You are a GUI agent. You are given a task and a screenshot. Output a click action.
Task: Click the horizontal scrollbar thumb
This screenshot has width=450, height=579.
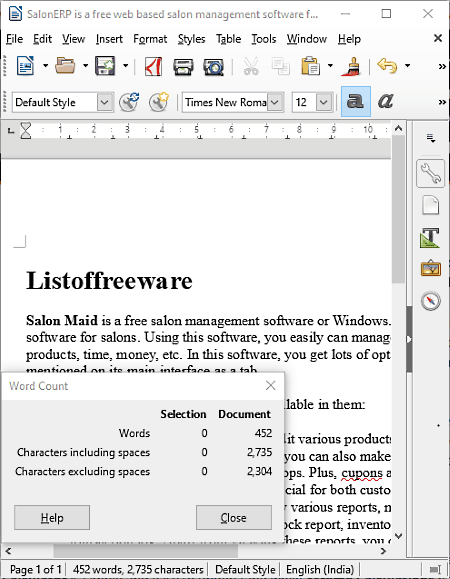click(145, 551)
